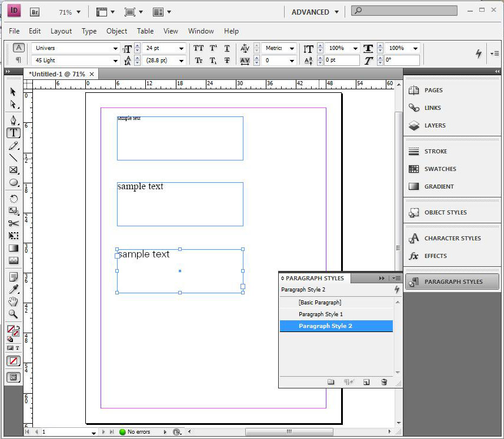Open the ADVANCED workspace dropdown

pos(315,12)
